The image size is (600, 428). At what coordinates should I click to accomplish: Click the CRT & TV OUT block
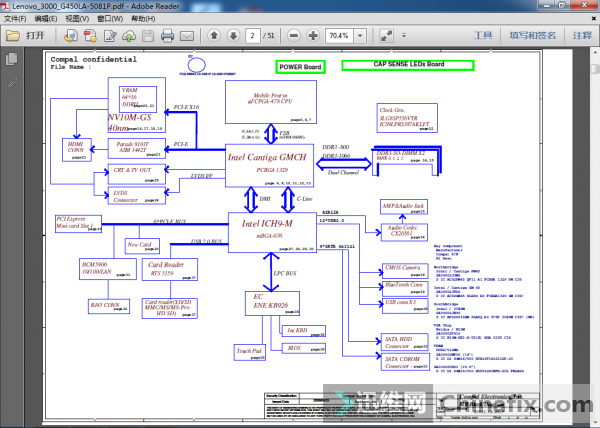[137, 174]
